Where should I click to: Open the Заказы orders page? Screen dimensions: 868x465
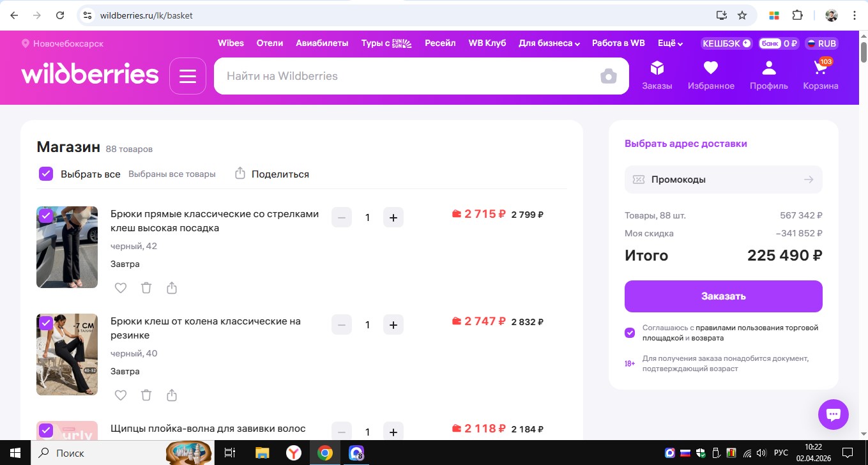point(657,75)
